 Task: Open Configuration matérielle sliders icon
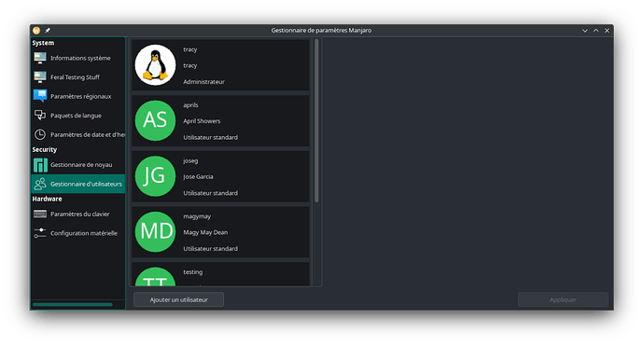[x=40, y=233]
